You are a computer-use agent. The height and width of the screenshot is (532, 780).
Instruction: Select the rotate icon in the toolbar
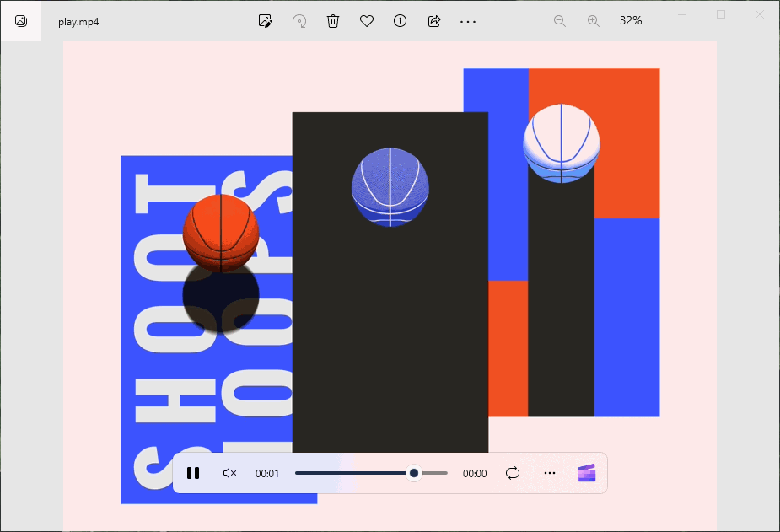pyautogui.click(x=299, y=20)
